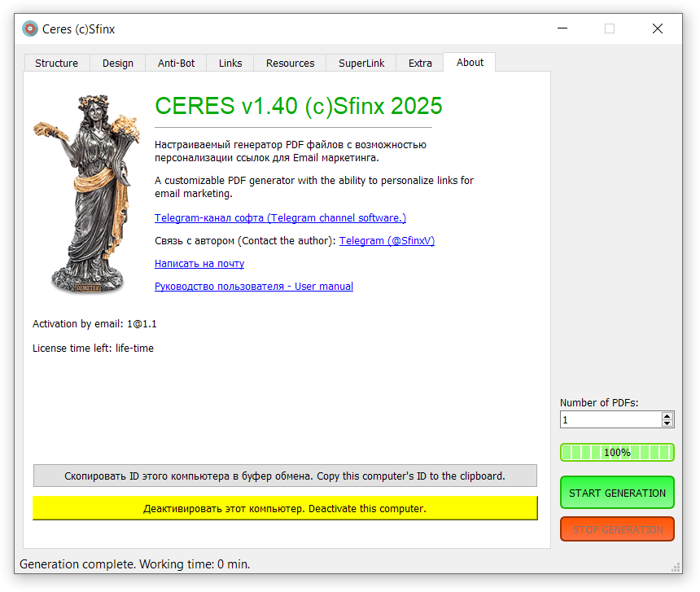The height and width of the screenshot is (592, 700).
Task: Switch to the Structure tab
Action: [56, 63]
